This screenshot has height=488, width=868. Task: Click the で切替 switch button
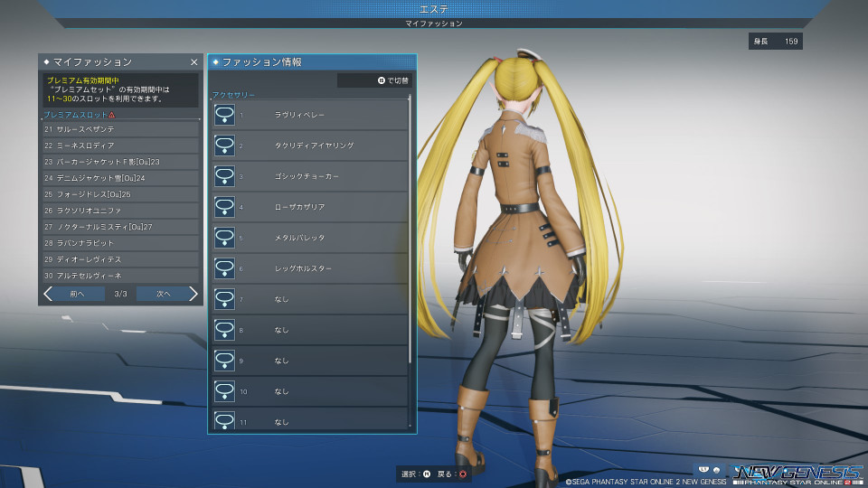coord(374,80)
